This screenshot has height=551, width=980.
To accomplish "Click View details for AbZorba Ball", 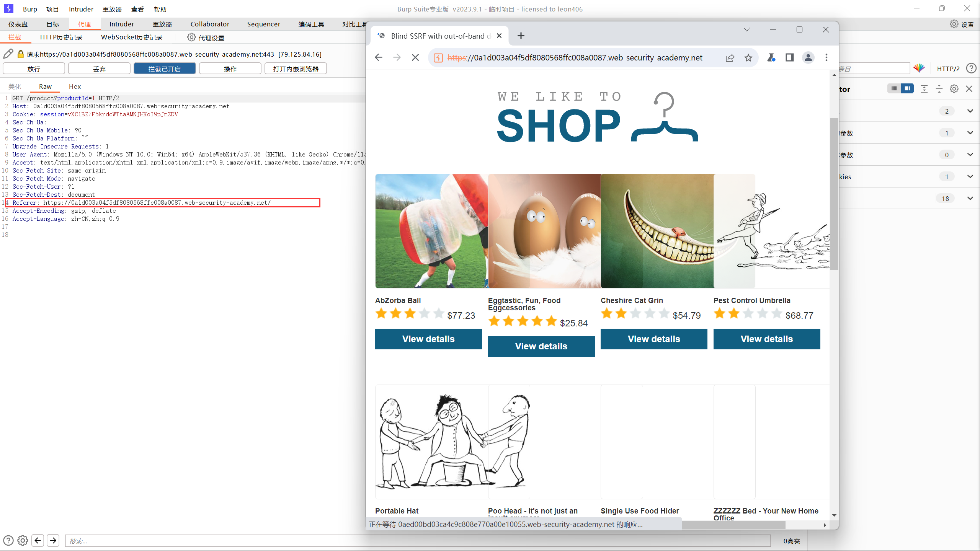I will [428, 339].
